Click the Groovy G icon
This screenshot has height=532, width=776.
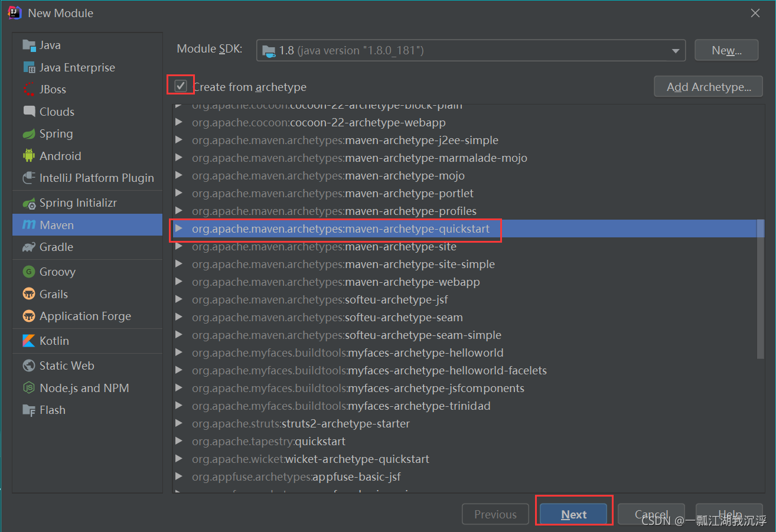(x=29, y=272)
